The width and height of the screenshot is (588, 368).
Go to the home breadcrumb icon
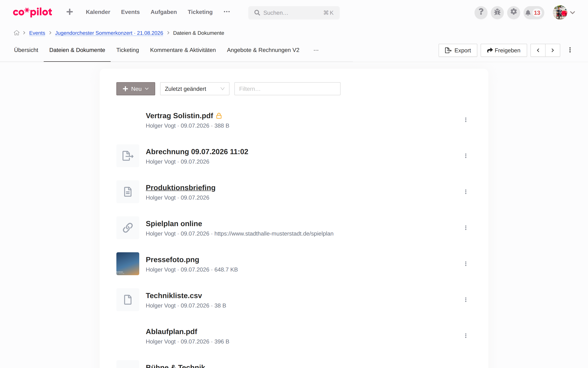point(17,33)
